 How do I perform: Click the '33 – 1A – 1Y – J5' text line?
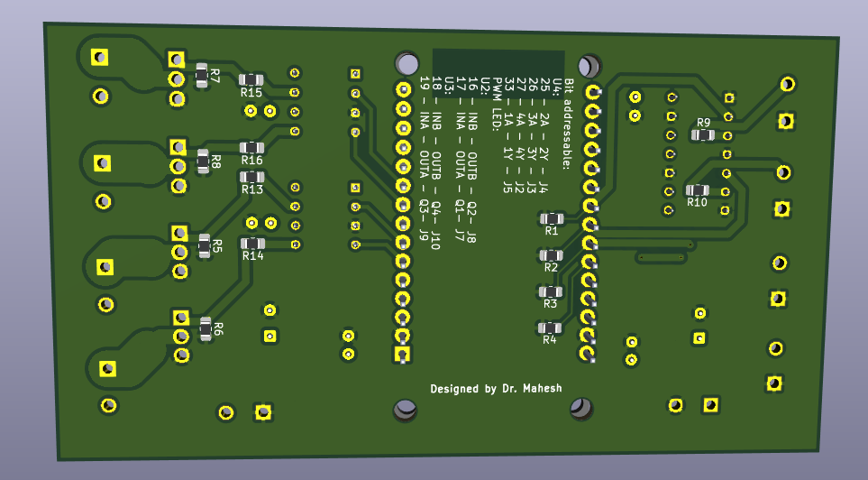[x=508, y=135]
